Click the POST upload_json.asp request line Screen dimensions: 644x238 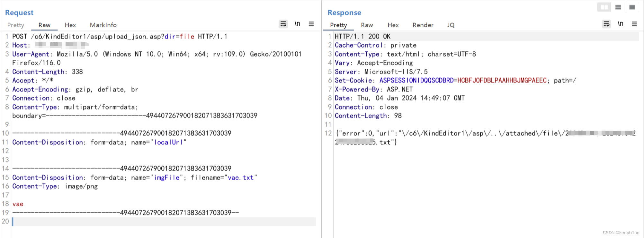(120, 37)
